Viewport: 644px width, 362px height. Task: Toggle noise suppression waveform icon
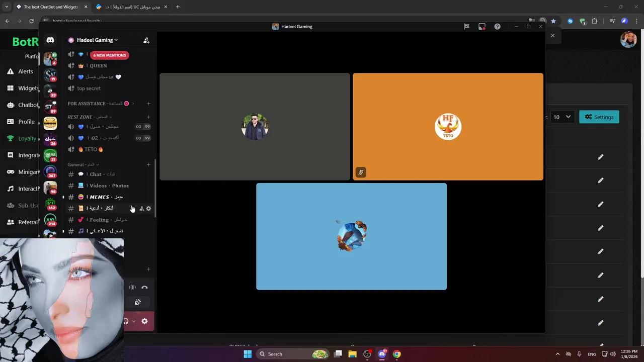132,287
